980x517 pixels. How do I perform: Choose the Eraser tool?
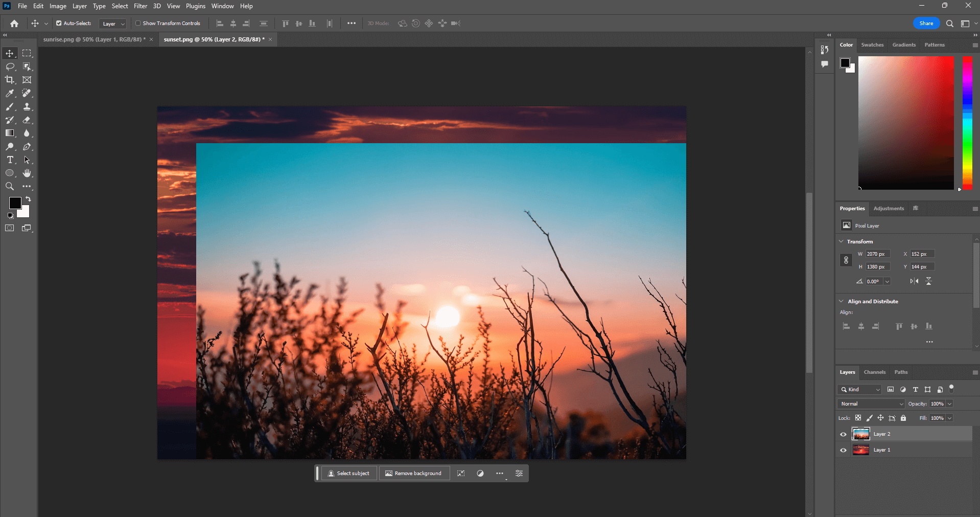pyautogui.click(x=27, y=120)
